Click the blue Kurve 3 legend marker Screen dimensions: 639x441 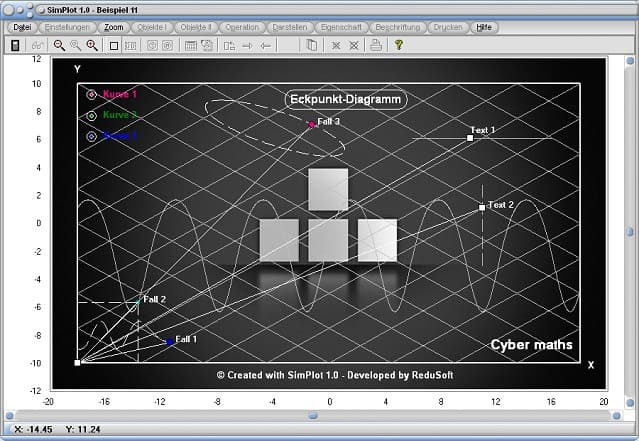coord(92,137)
